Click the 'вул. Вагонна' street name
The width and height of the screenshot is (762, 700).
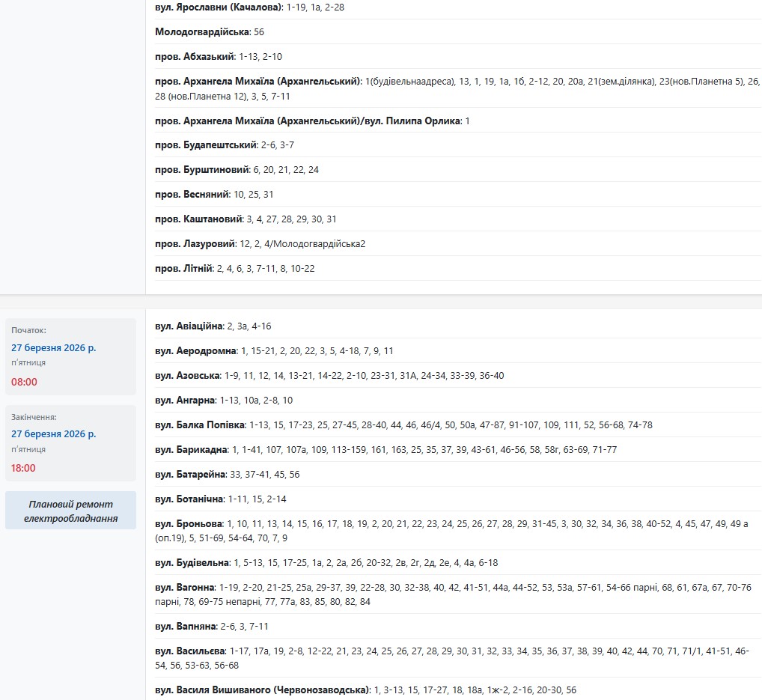(x=185, y=588)
